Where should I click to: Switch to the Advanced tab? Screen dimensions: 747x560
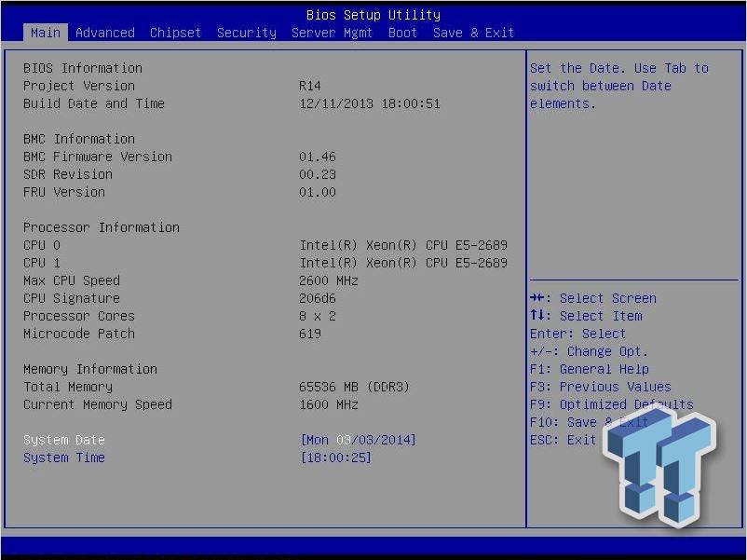[x=105, y=33]
